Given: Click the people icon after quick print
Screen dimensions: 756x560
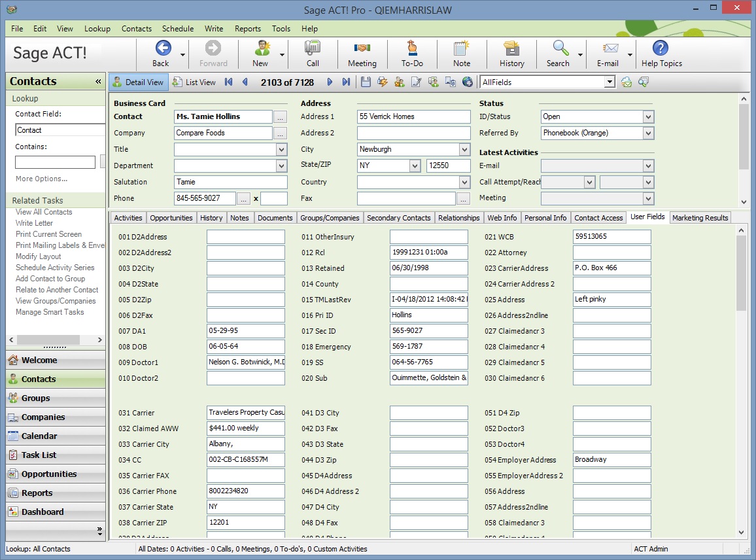Looking at the screenshot, I should tap(399, 82).
